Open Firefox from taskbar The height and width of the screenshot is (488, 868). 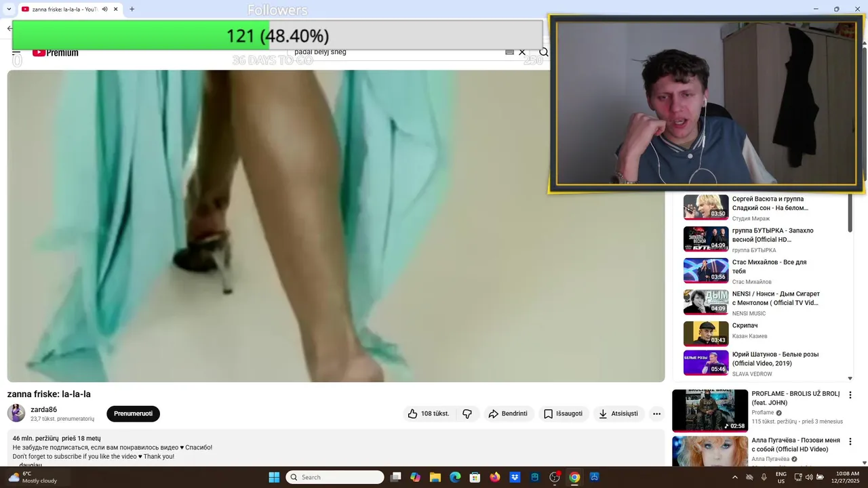pyautogui.click(x=495, y=477)
